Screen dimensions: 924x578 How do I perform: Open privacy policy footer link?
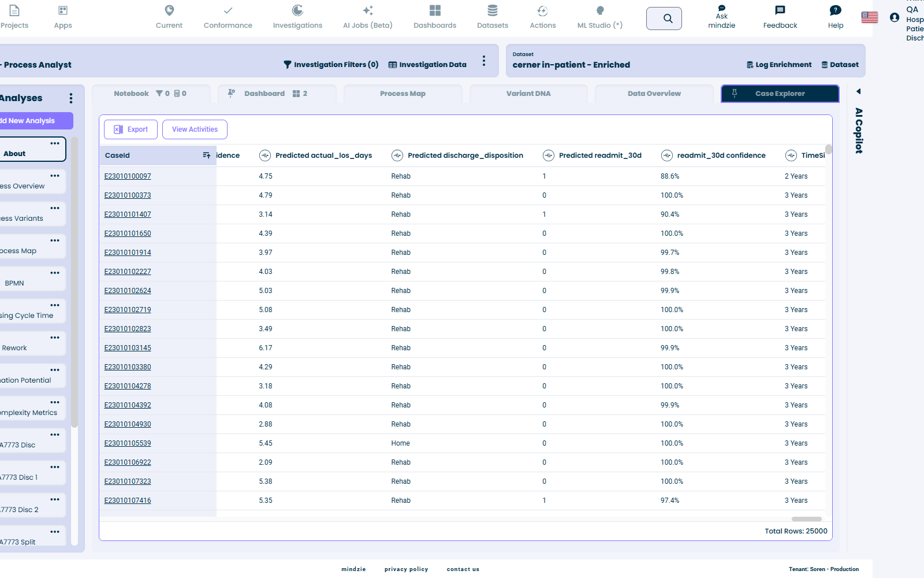coord(407,569)
